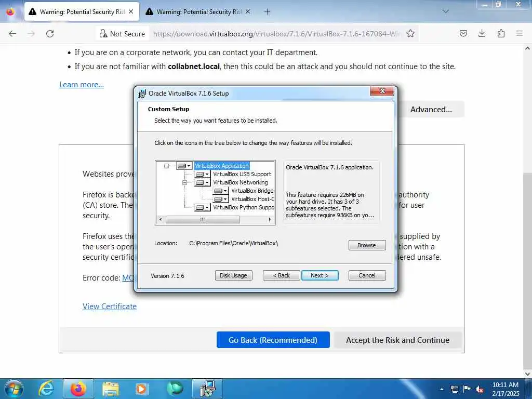Click Accept the Risk and Continue
Image resolution: width=532 pixels, height=399 pixels.
[397, 340]
